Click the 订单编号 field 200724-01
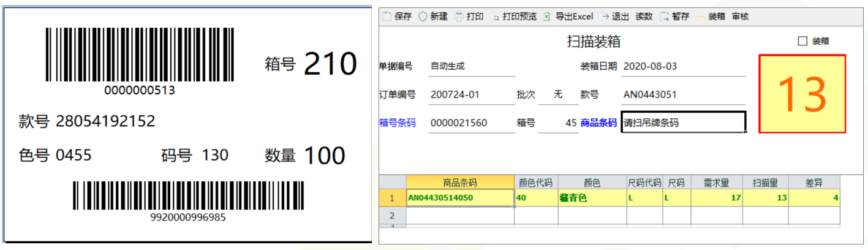Viewport: 868px width, 250px height. pyautogui.click(x=472, y=95)
